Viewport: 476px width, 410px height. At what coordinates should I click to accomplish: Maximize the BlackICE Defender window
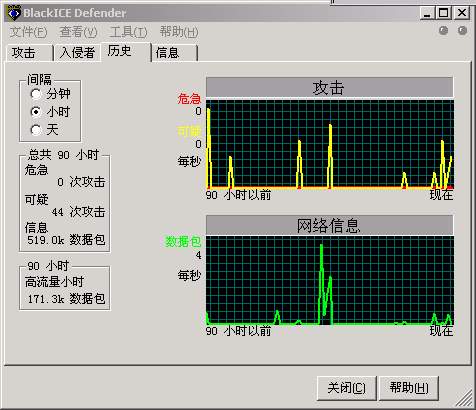click(444, 13)
